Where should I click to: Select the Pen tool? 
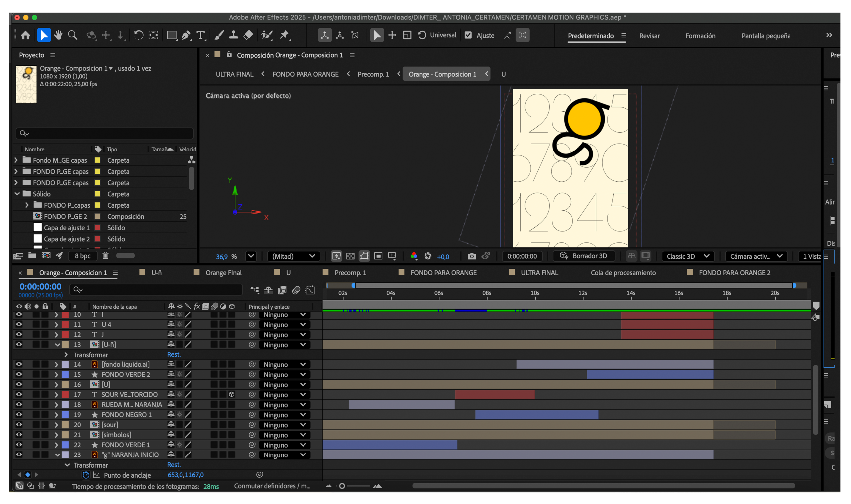click(186, 35)
